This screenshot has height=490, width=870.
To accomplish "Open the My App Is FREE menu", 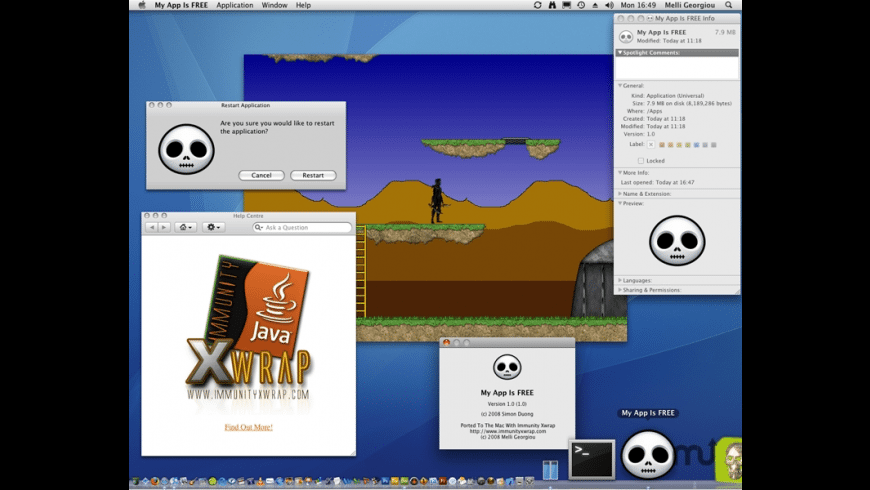I will [x=181, y=5].
